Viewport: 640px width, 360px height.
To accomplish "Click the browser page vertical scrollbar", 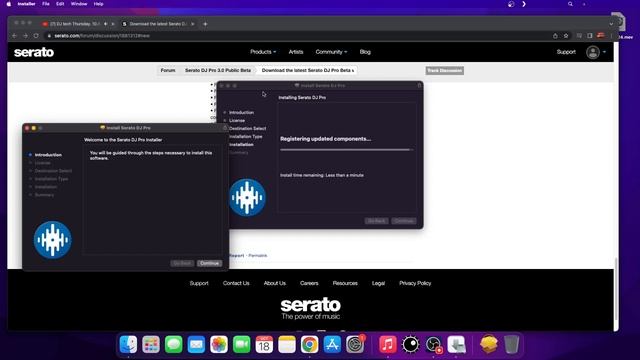I will coord(616,288).
